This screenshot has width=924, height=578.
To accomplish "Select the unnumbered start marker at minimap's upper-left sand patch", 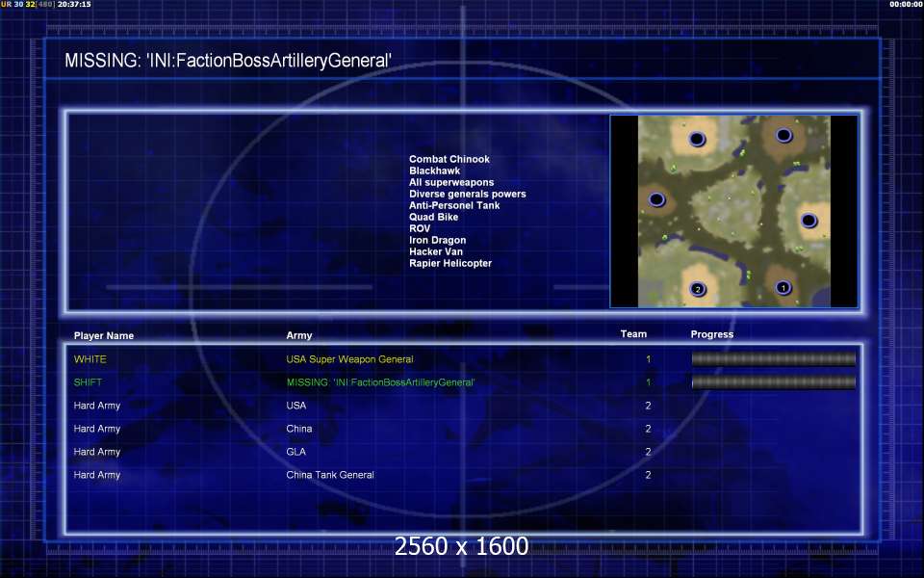I will pos(697,139).
